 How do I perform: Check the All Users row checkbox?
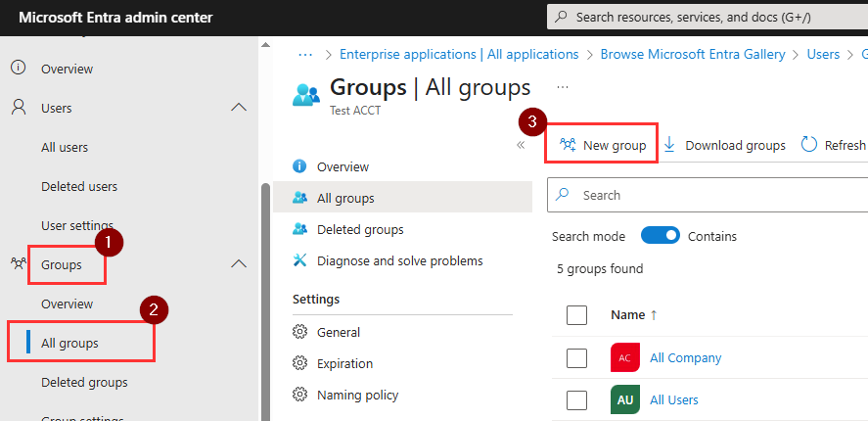coord(576,399)
